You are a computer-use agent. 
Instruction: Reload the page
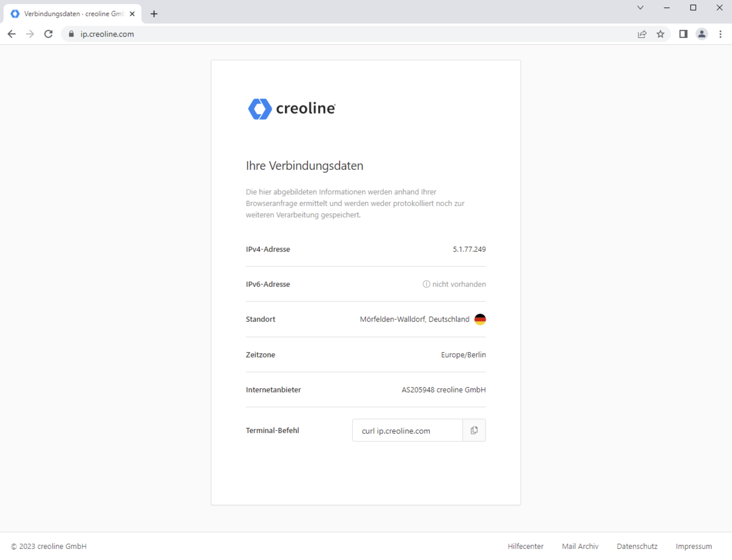click(x=48, y=34)
